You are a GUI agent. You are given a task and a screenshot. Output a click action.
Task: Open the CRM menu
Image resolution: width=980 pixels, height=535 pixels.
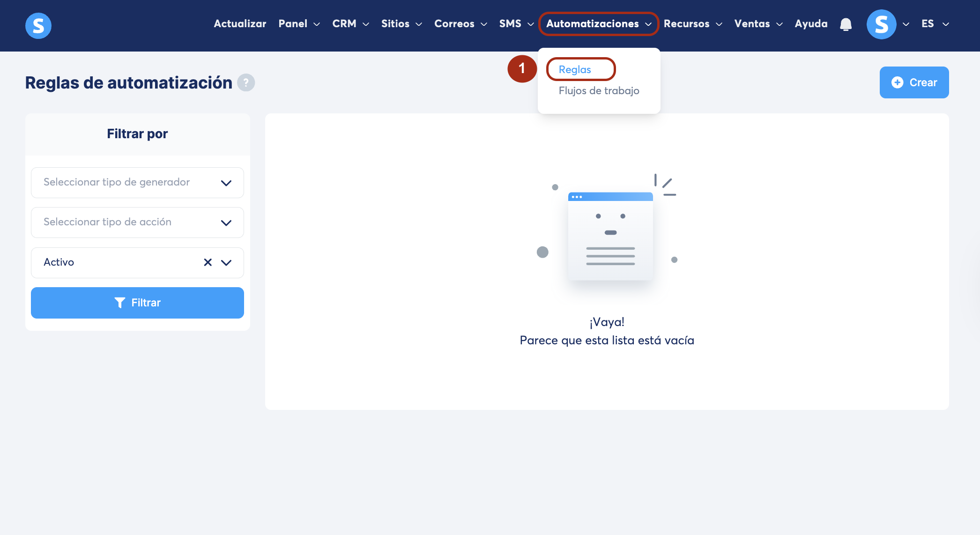pyautogui.click(x=350, y=24)
